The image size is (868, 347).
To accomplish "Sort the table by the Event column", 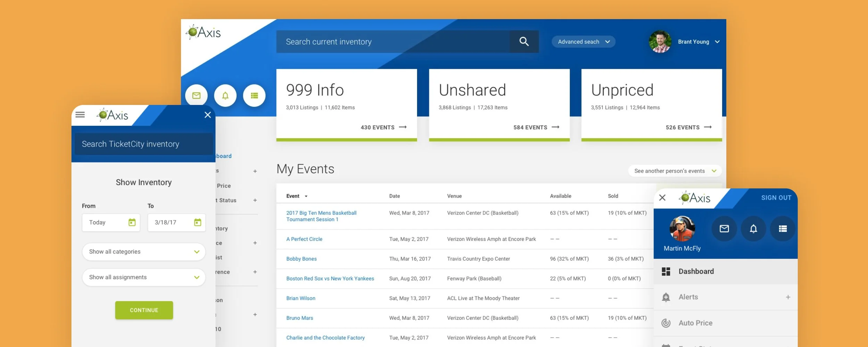I will (x=297, y=196).
